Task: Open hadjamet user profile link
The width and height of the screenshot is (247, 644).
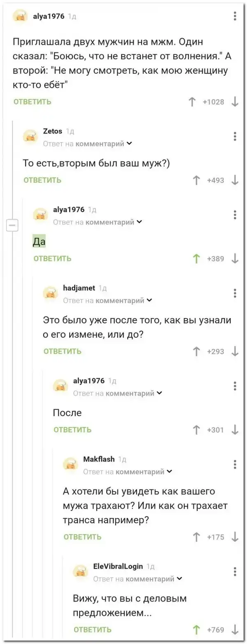Action: coord(79,288)
